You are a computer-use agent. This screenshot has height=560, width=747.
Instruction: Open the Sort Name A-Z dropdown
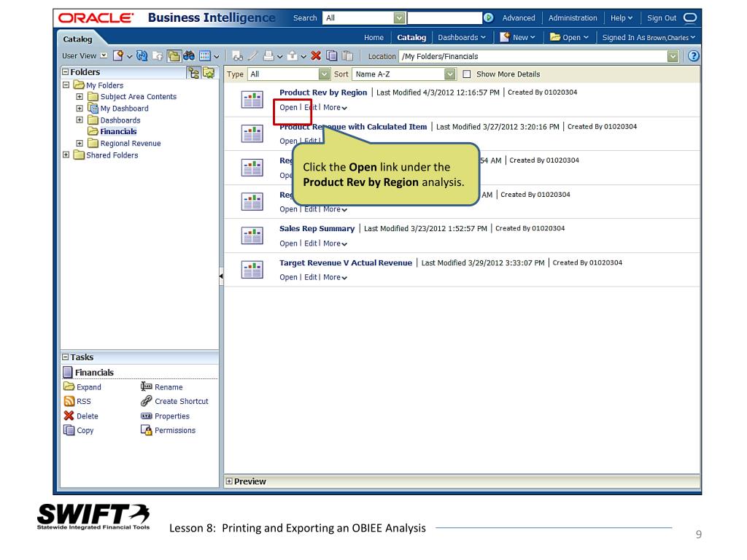coord(449,74)
